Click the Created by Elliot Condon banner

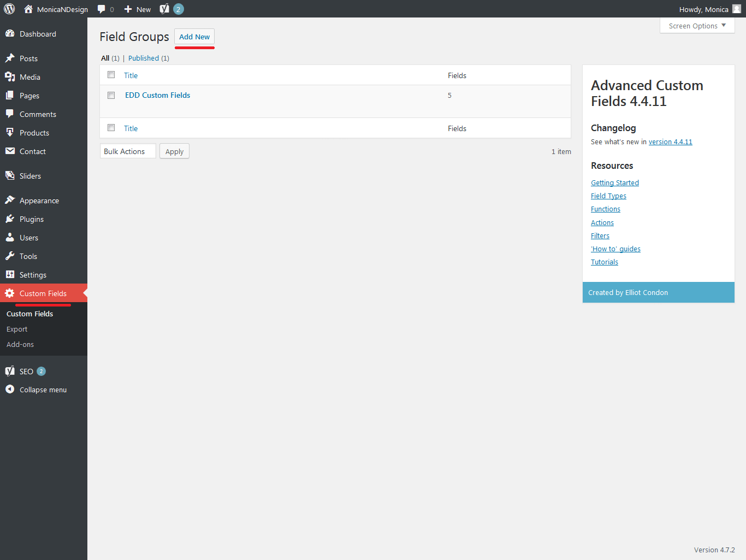[x=658, y=292]
